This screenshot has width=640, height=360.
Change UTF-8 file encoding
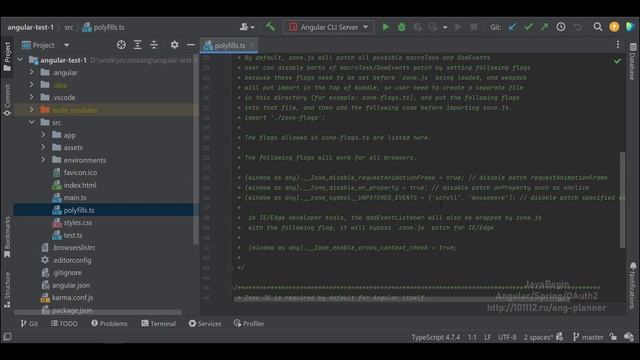(507, 337)
